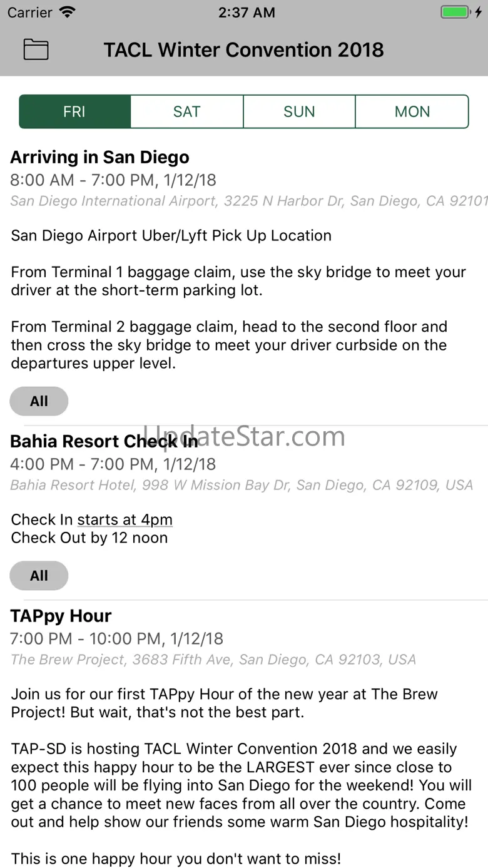Open the folder icon in header
Image resolution: width=488 pixels, height=868 pixels.
pos(36,49)
